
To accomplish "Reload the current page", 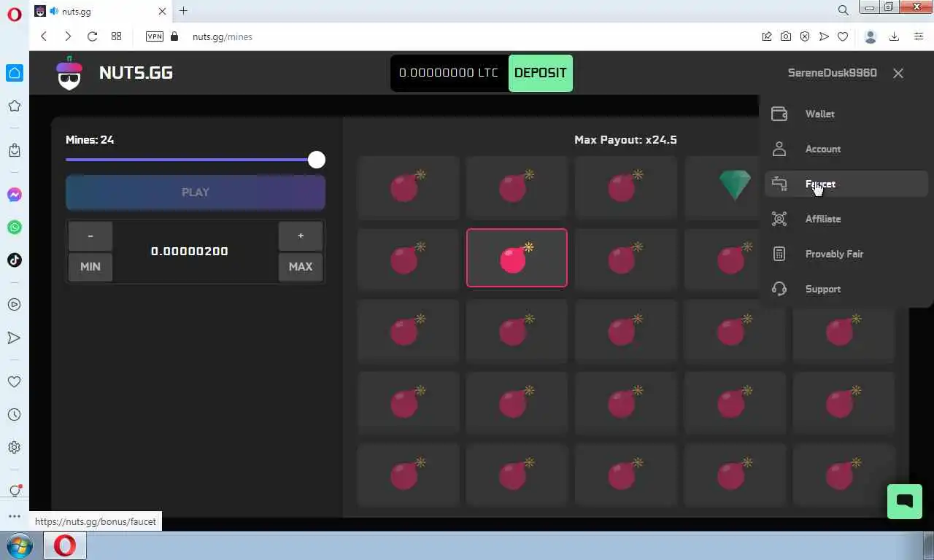I will click(x=92, y=36).
